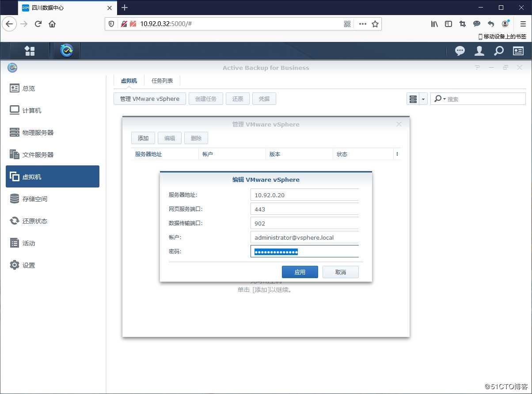Click 数据传输端口 input field

(304, 223)
